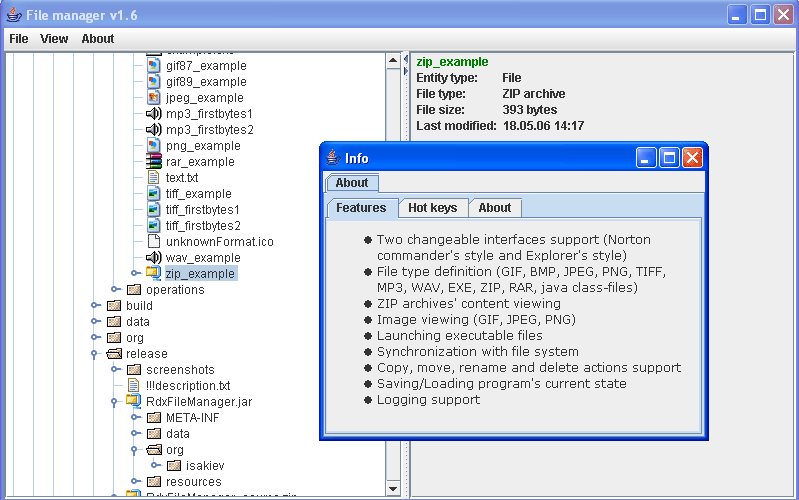The height and width of the screenshot is (500, 799).
Task: Click the green zip_example heading in details
Action: pos(452,62)
